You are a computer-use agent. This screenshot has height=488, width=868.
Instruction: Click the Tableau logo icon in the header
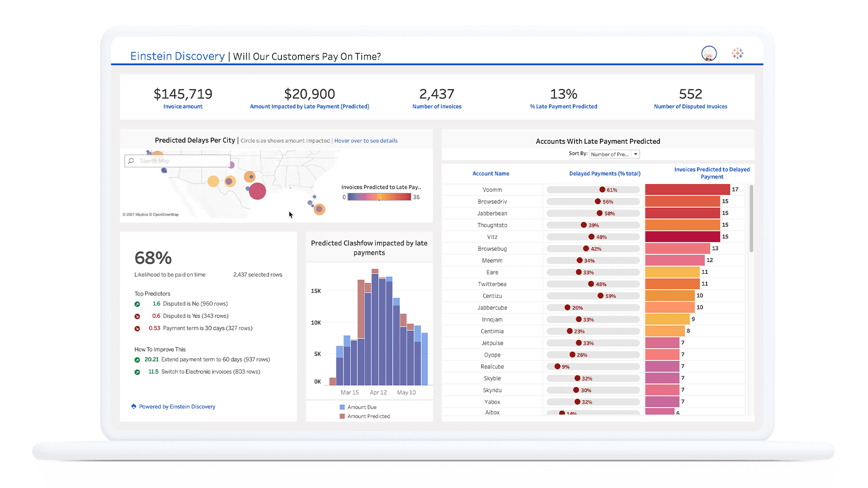pos(738,53)
